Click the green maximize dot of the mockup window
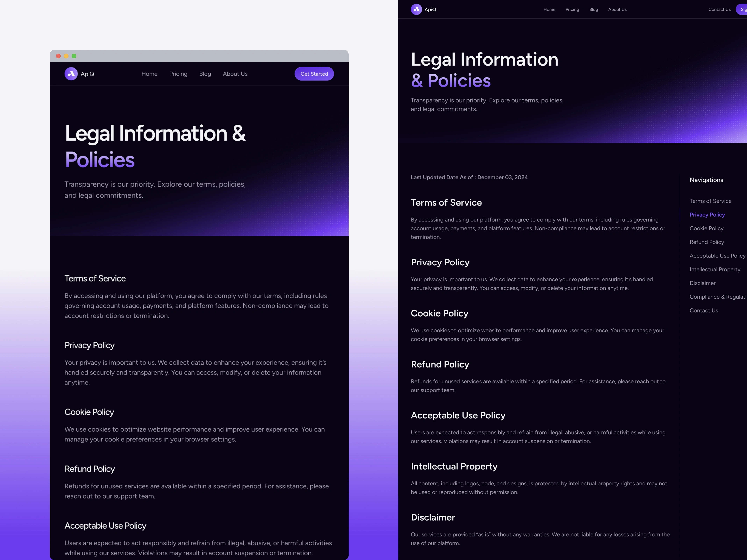The image size is (747, 560). click(74, 56)
